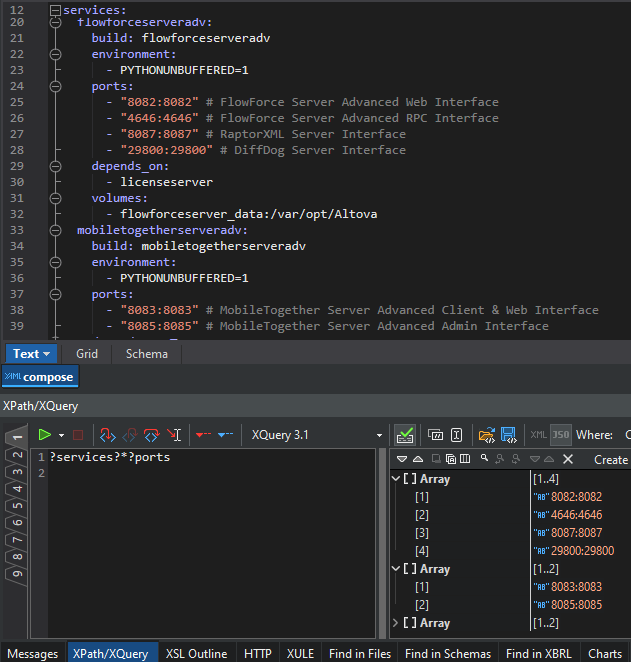Select the compose document tab
Viewport: 631px width, 662px height.
(39, 377)
